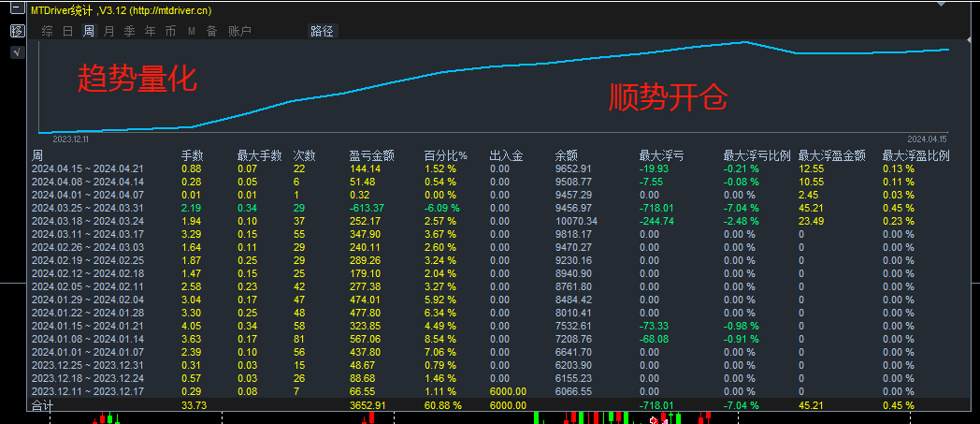
Task: Click the 手数 column header
Action: [192, 155]
